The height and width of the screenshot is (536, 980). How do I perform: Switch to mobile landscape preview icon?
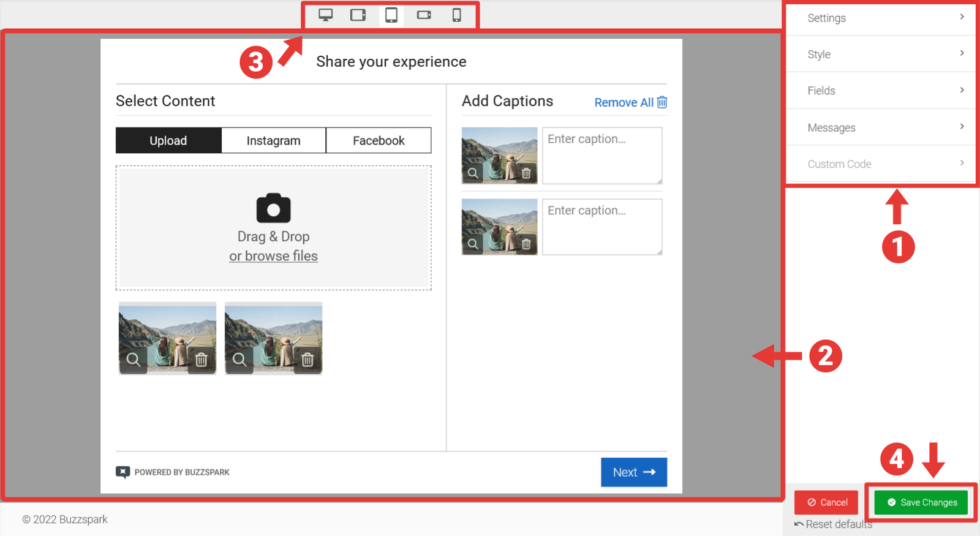pyautogui.click(x=424, y=15)
